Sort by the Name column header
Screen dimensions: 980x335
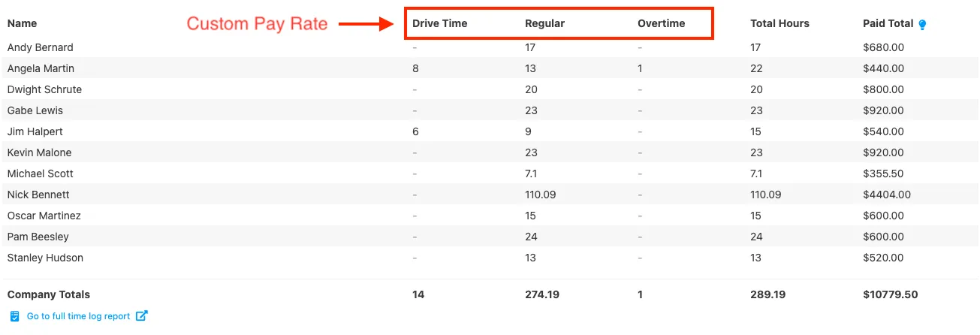[22, 23]
